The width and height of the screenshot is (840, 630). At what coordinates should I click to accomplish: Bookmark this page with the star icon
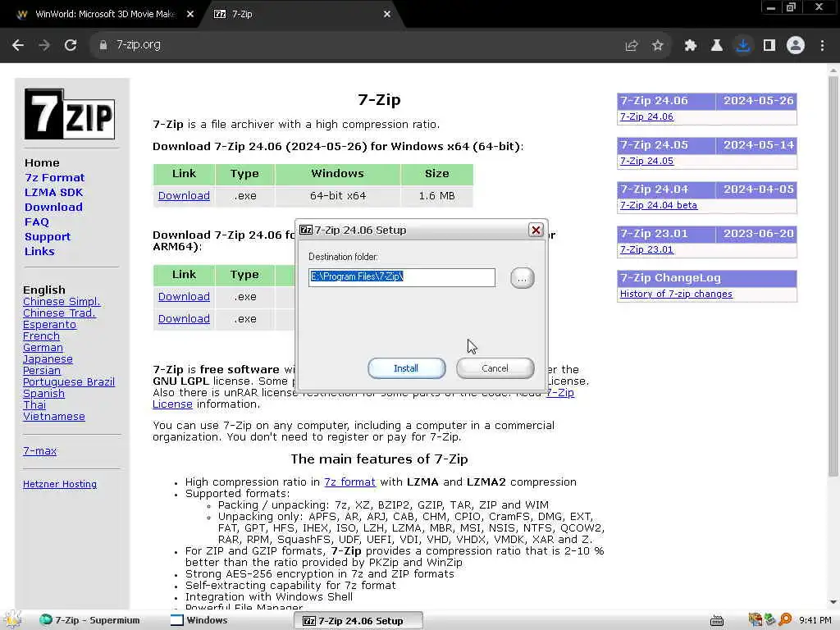[657, 46]
